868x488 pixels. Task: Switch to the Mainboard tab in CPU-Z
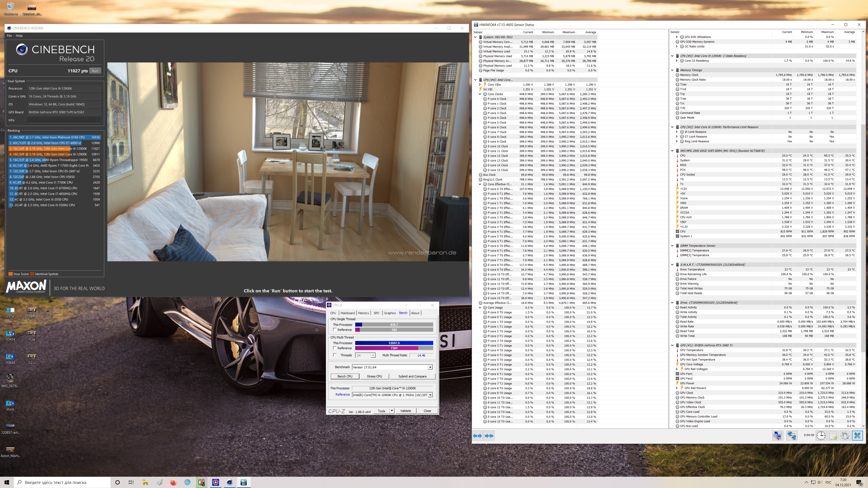tap(347, 313)
